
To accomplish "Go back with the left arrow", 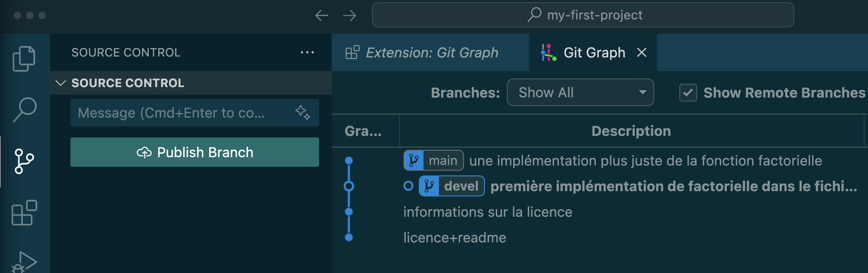I will coord(322,15).
